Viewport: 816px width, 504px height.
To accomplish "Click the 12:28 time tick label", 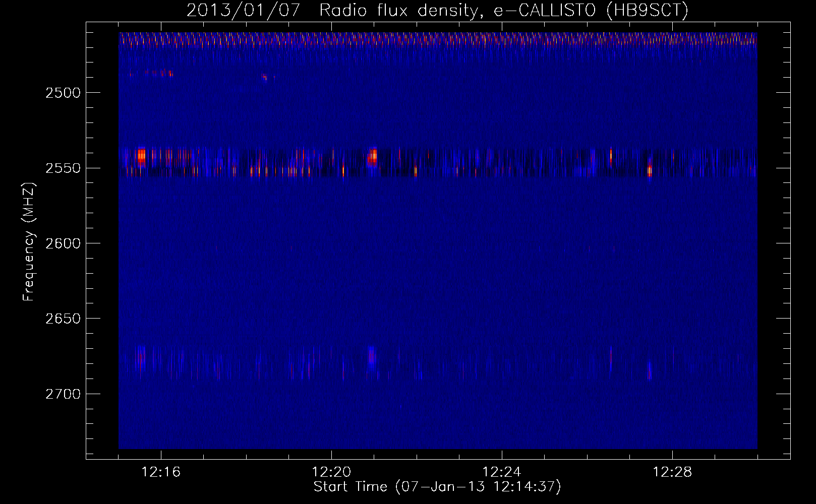I will (x=672, y=472).
